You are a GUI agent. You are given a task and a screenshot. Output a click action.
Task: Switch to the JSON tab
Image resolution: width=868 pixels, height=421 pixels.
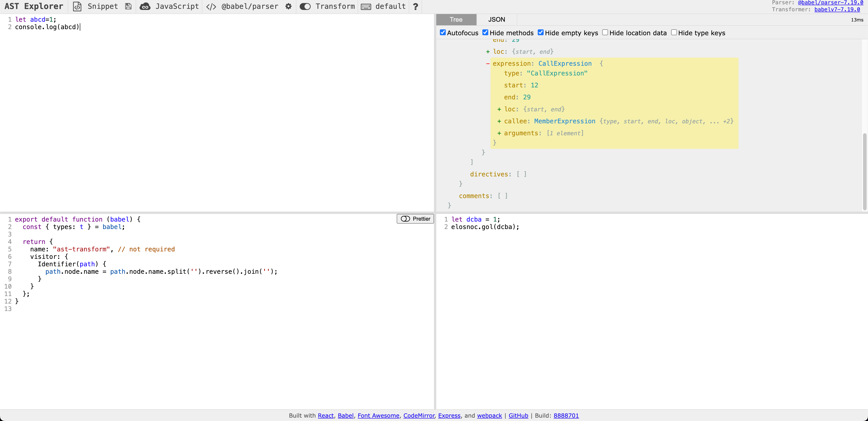[496, 19]
